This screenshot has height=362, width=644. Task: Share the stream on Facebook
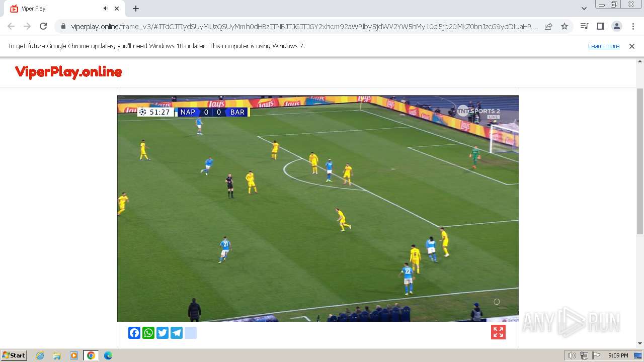[134, 333]
